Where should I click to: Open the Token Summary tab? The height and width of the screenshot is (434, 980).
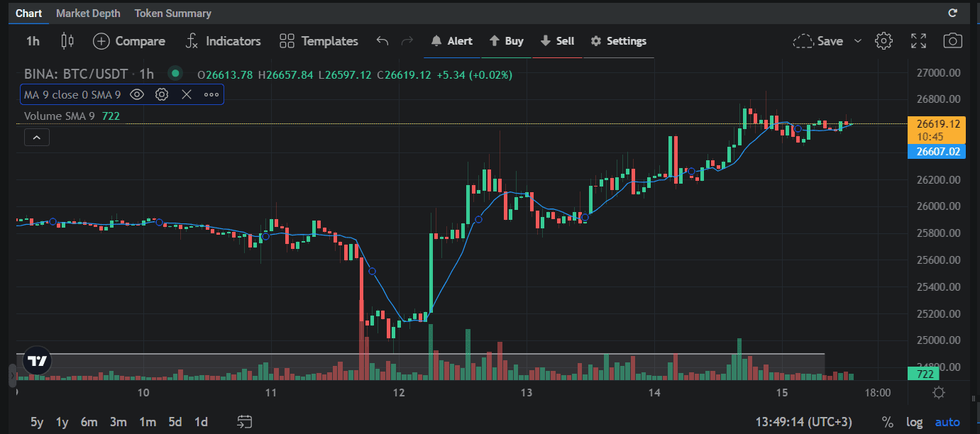(172, 13)
